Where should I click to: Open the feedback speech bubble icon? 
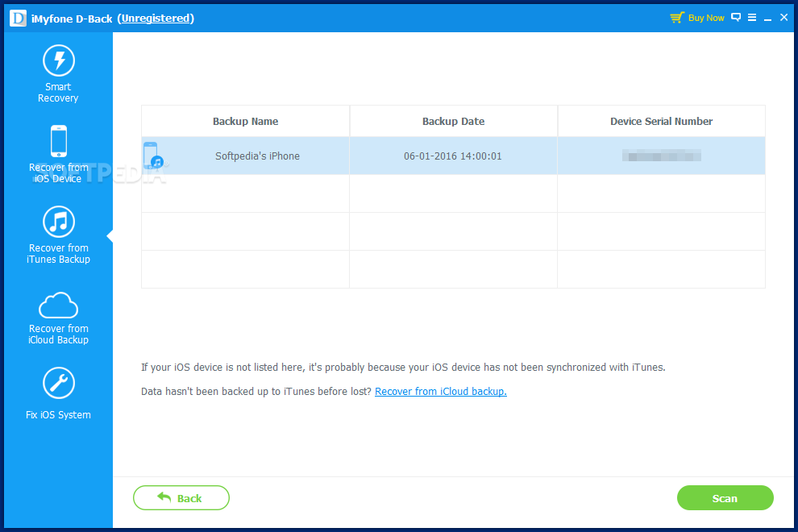[x=736, y=17]
